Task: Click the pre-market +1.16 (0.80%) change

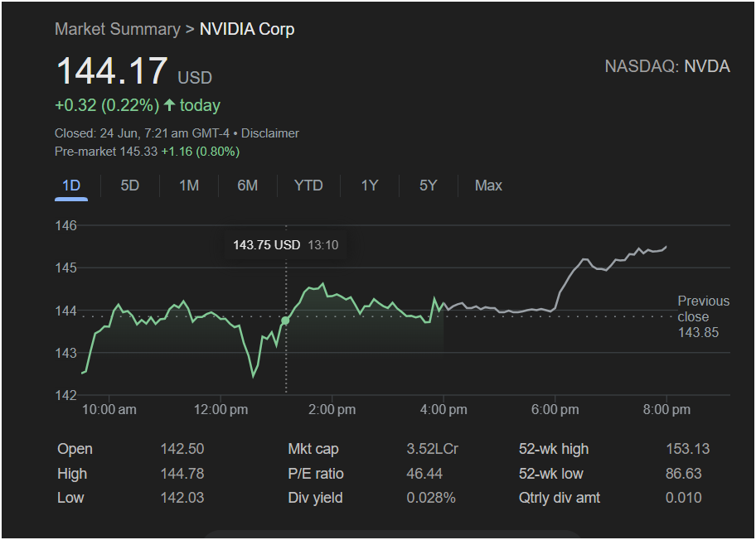Action: [x=201, y=152]
